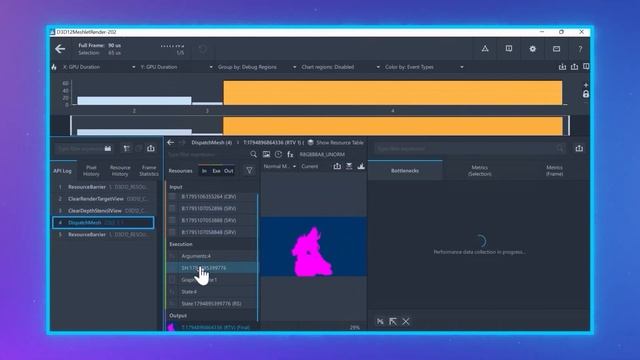
Task: Click leftmost icon at metrics panel bottom
Action: (380, 322)
